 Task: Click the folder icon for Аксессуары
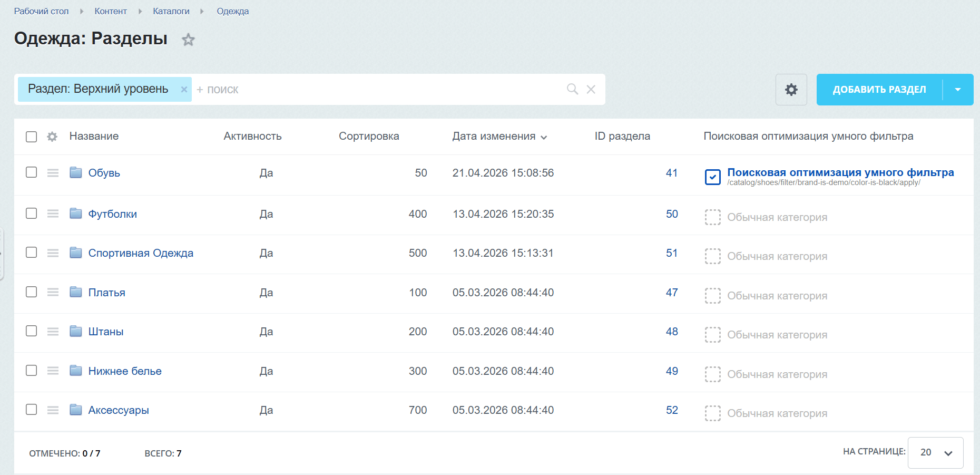pos(76,410)
